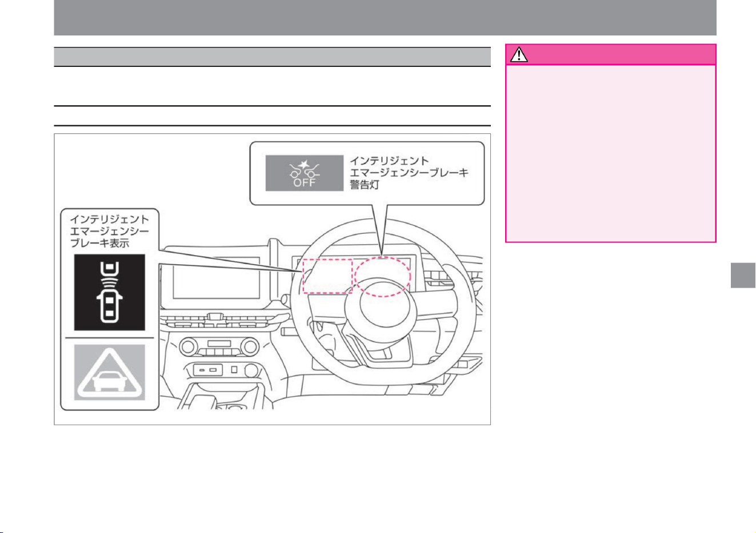Click the dark gray page header bar

point(385,18)
